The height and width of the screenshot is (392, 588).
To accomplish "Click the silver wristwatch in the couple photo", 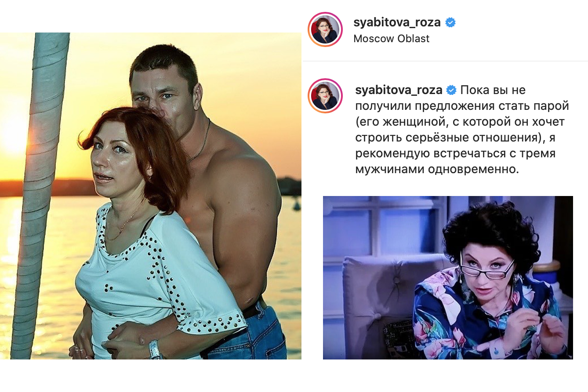I will click(x=156, y=349).
